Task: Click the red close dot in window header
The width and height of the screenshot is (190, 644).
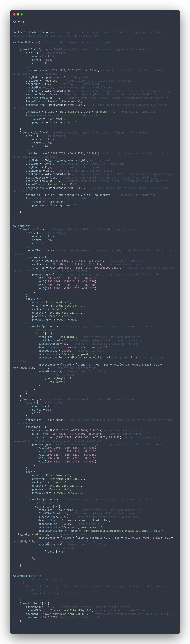Action: click(14, 15)
